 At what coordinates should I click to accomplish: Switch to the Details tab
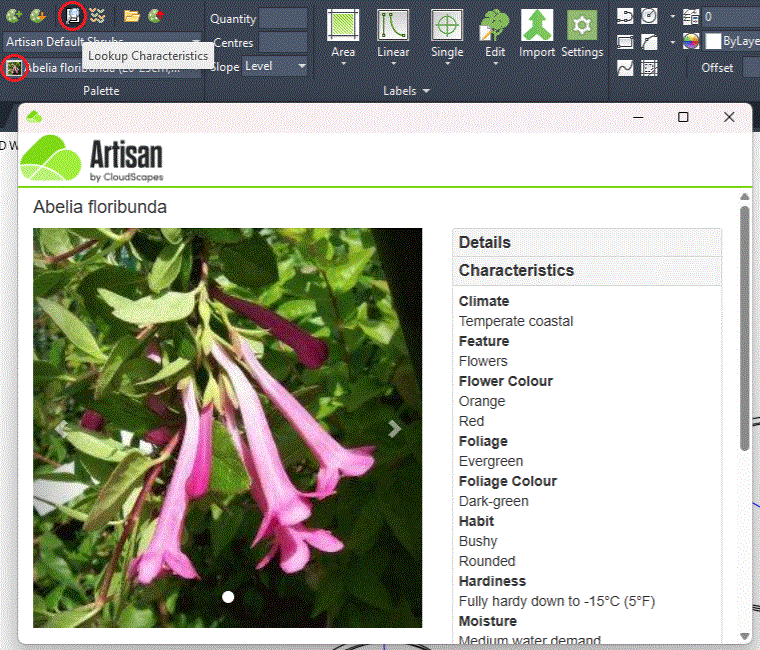586,242
